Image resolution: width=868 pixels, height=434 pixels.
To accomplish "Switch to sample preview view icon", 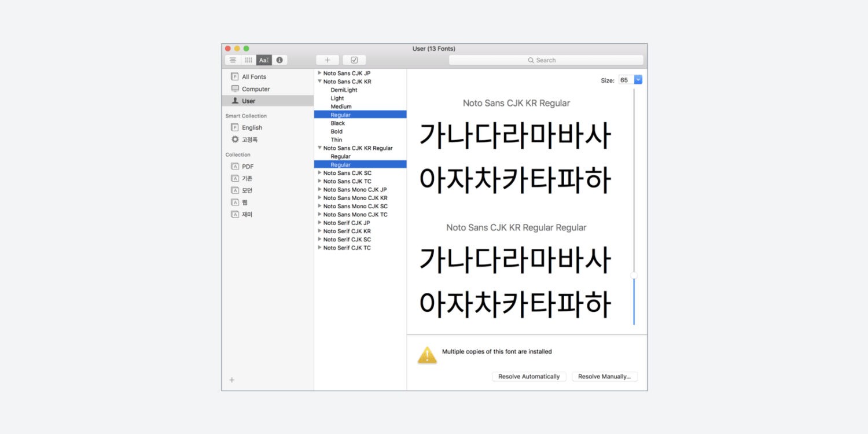I will (x=233, y=60).
